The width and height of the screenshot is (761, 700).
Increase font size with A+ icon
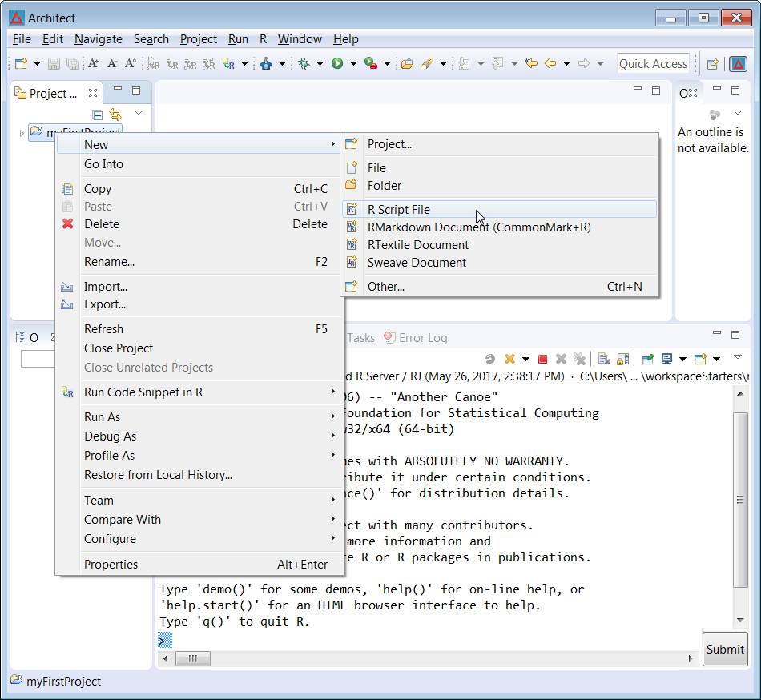(x=93, y=63)
